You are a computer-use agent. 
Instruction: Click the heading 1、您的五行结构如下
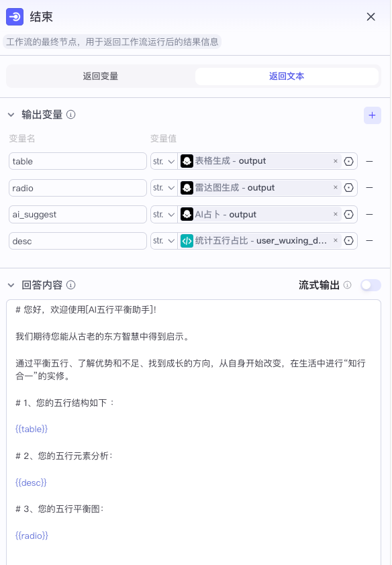coord(65,403)
